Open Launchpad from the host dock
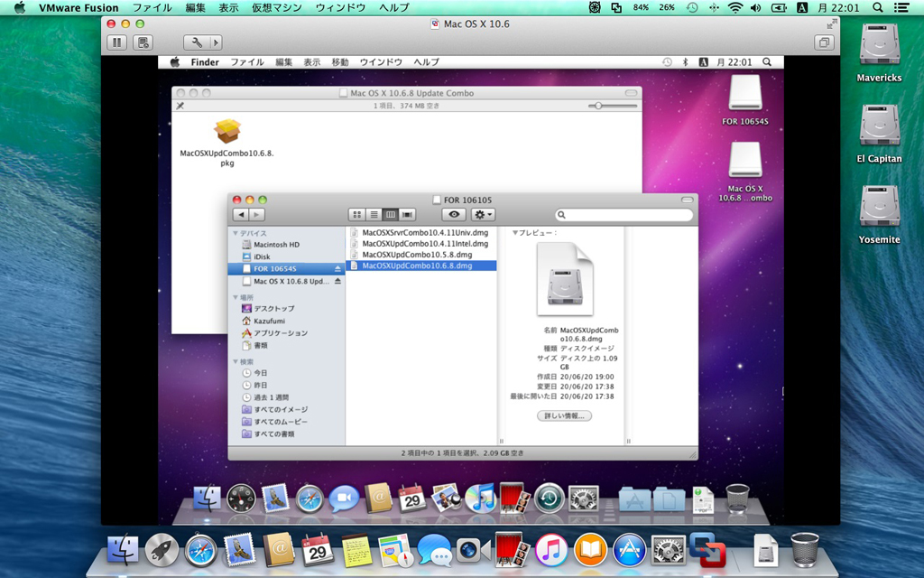The image size is (924, 578). click(162, 551)
